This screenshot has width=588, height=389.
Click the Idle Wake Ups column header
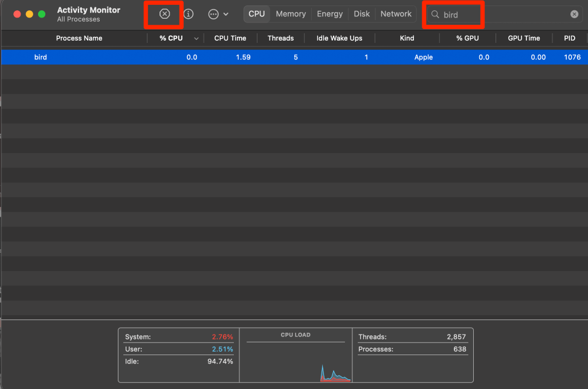pyautogui.click(x=338, y=38)
